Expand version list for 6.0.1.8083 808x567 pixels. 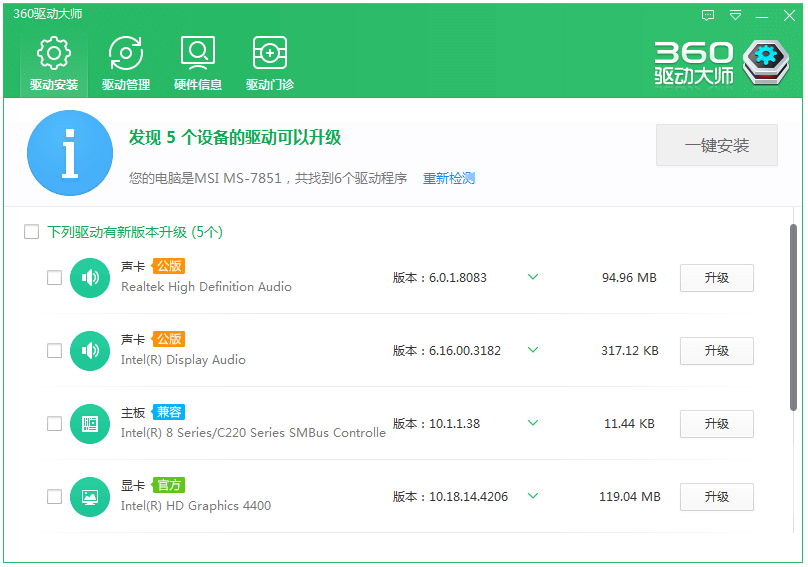click(533, 277)
